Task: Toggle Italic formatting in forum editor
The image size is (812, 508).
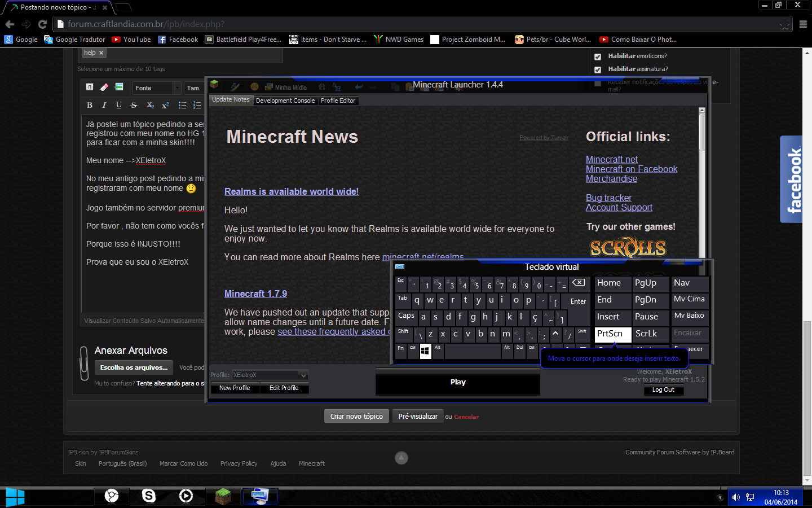Action: [x=104, y=105]
